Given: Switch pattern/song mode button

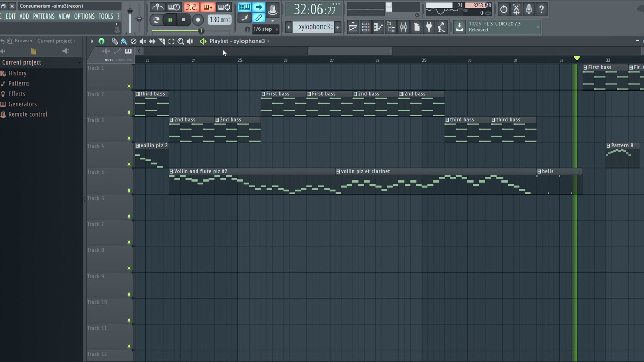Looking at the screenshot, I should coord(156,20).
